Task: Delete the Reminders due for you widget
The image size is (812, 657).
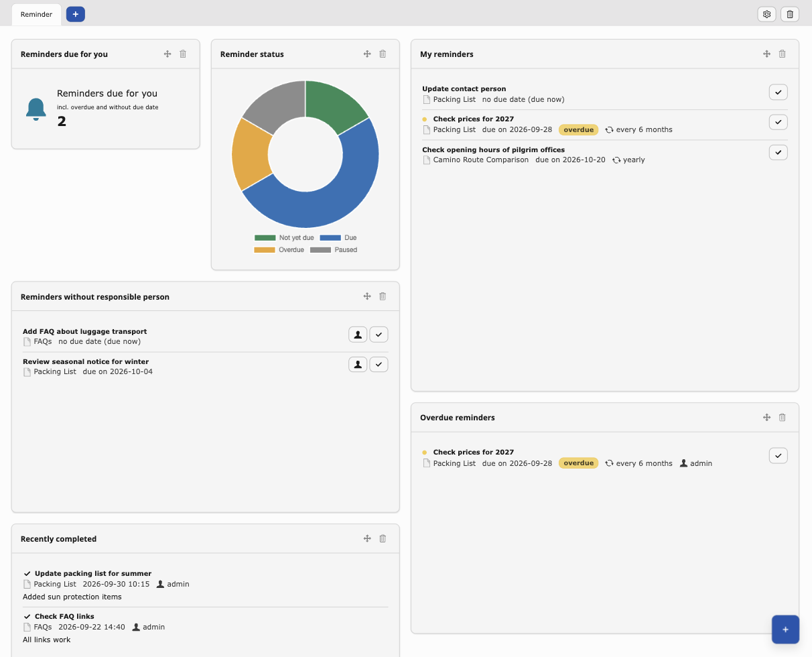Action: [x=183, y=54]
